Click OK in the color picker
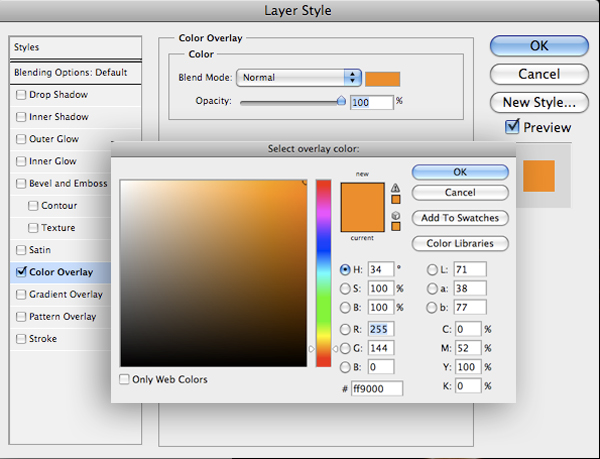The width and height of the screenshot is (600, 459). tap(460, 172)
